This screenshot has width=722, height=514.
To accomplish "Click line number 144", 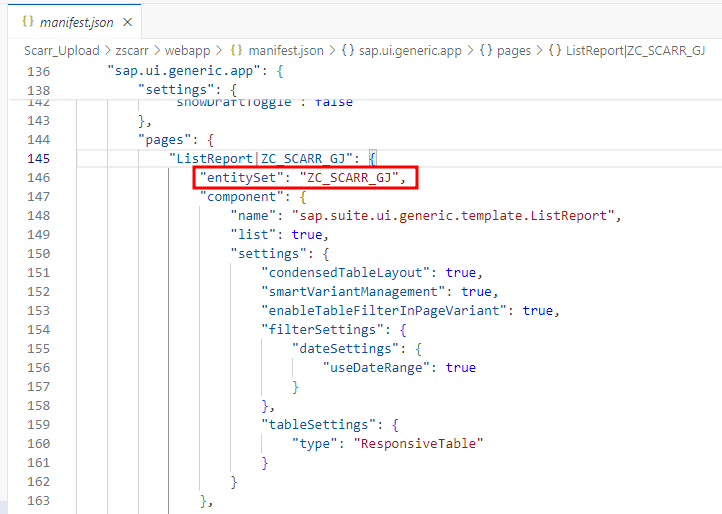I will click(38, 140).
